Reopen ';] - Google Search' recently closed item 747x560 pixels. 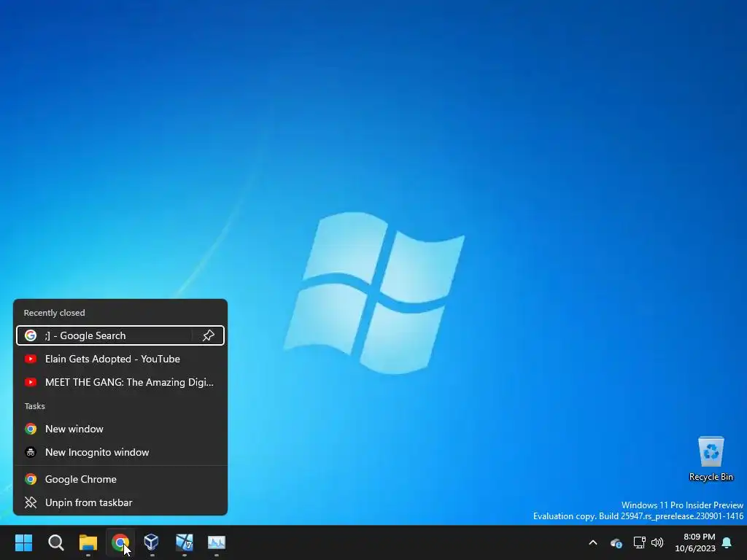[120, 335]
